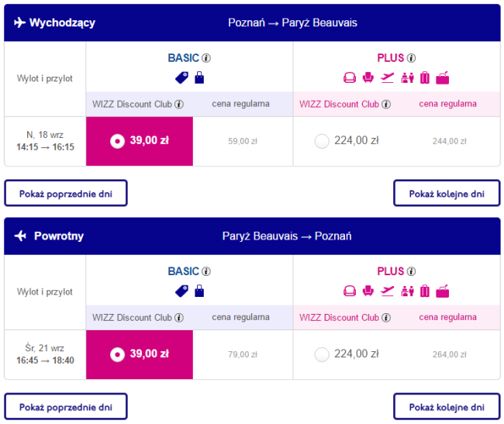
Task: Click the return BASIC info icon
Action: pyautogui.click(x=206, y=272)
